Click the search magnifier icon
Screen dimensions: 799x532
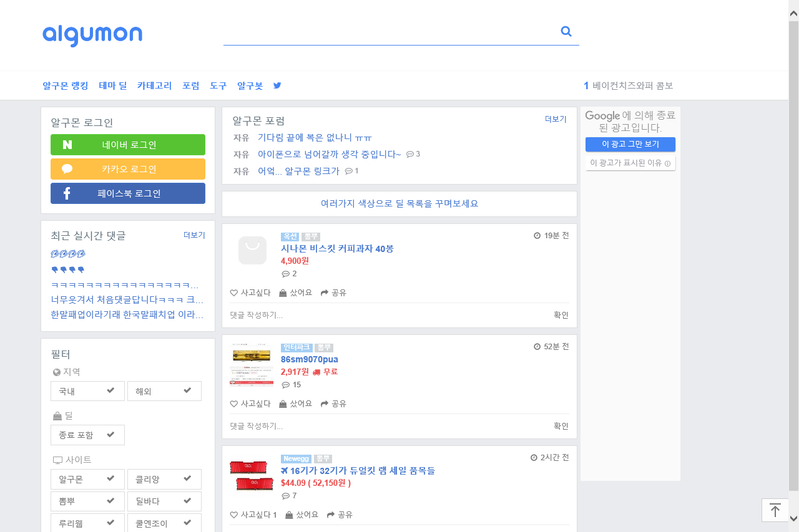[566, 31]
